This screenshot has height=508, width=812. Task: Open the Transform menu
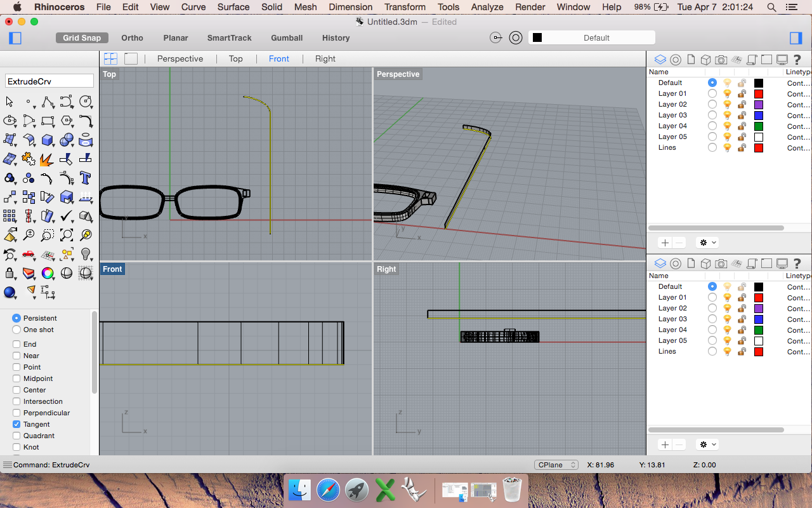coord(405,7)
